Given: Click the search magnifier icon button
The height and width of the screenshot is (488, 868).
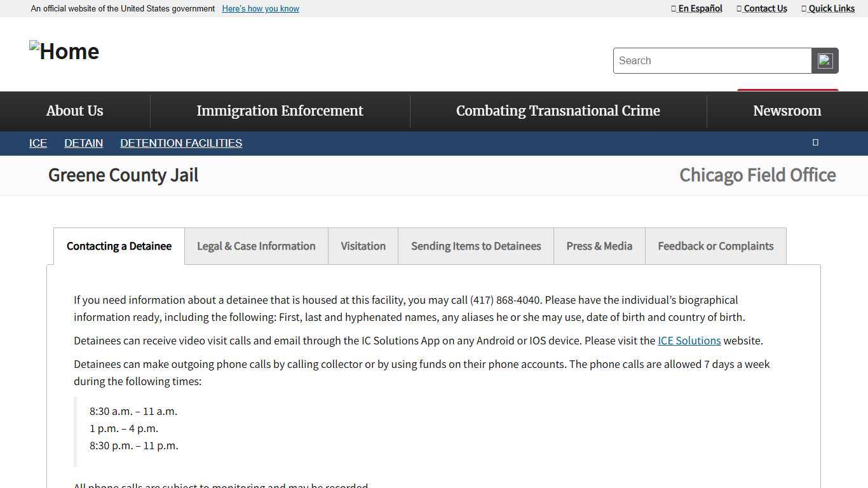Looking at the screenshot, I should click(825, 61).
